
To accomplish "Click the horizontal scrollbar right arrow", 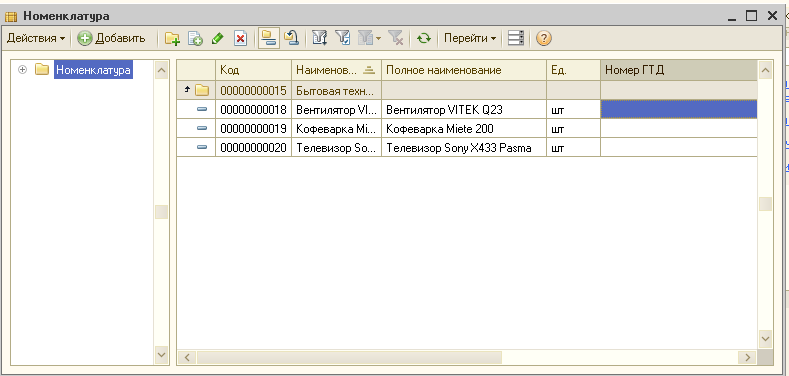I will [747, 357].
